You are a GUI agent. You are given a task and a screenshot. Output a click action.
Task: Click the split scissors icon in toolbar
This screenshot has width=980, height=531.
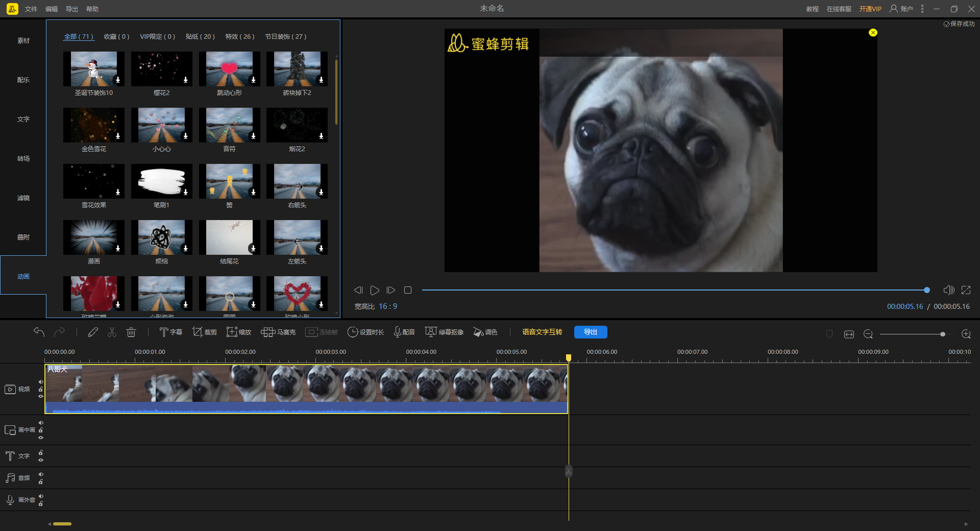tap(112, 332)
